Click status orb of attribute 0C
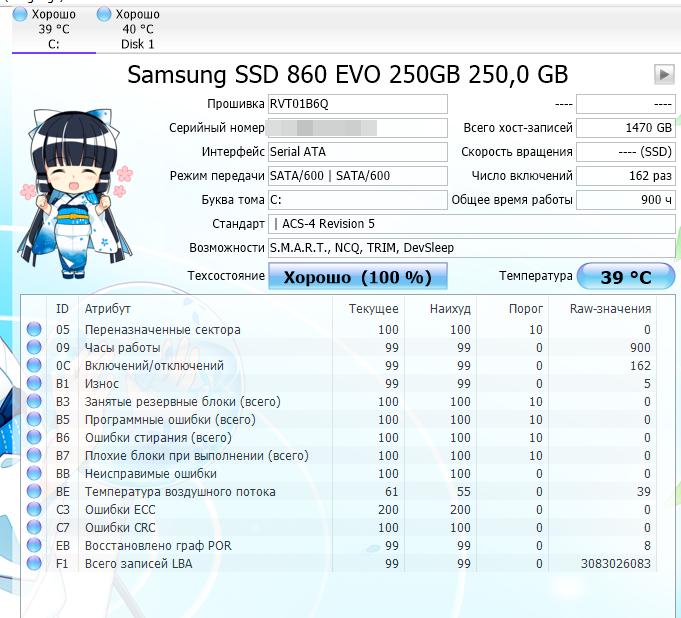 34,365
